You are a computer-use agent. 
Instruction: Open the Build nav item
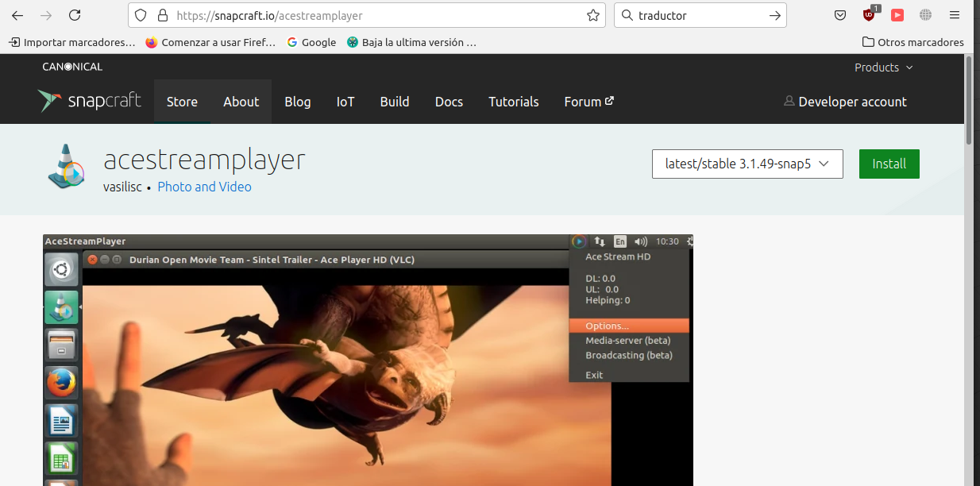tap(395, 102)
